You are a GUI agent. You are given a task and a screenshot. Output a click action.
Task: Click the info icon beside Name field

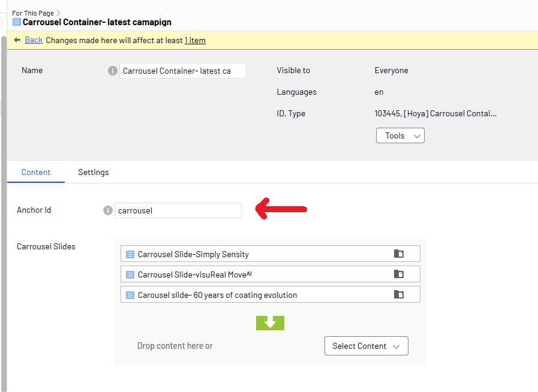112,71
